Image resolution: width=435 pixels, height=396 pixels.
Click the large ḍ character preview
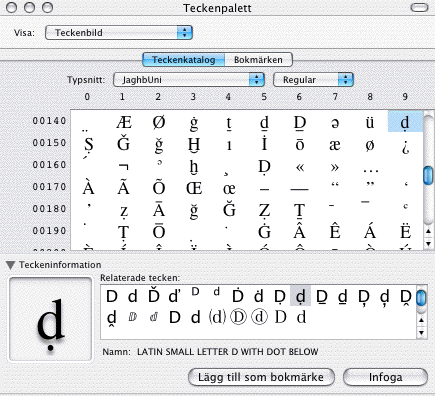(x=50, y=319)
